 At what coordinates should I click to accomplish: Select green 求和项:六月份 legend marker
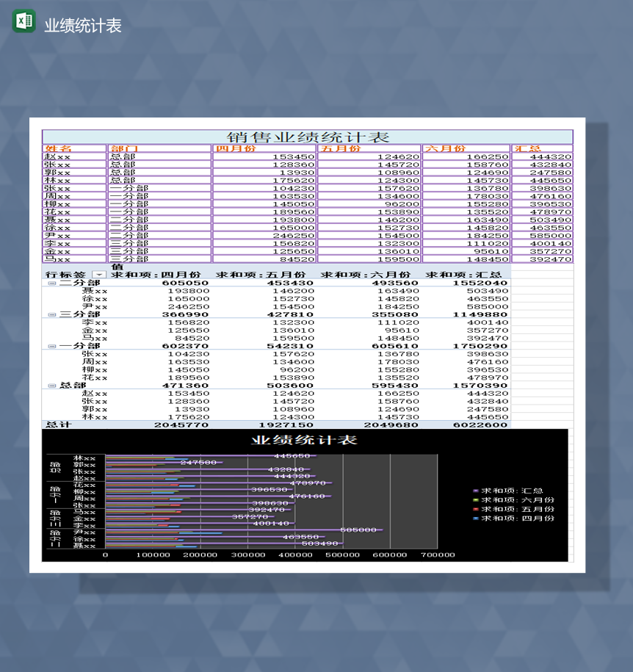(x=476, y=500)
